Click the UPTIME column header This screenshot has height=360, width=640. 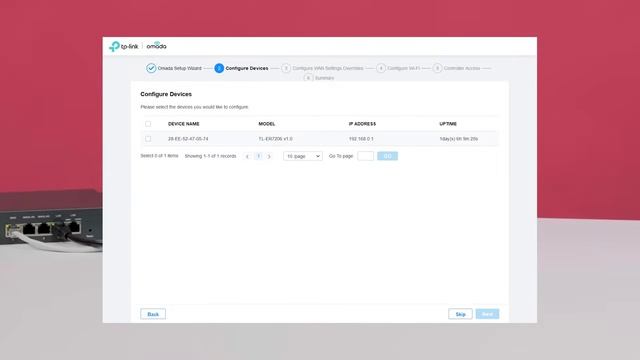point(448,124)
